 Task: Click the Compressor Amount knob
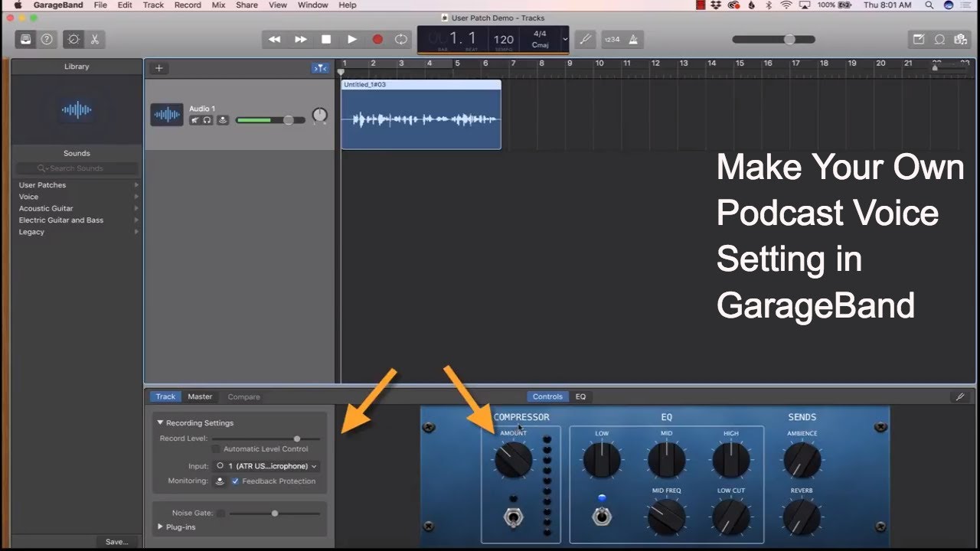513,460
